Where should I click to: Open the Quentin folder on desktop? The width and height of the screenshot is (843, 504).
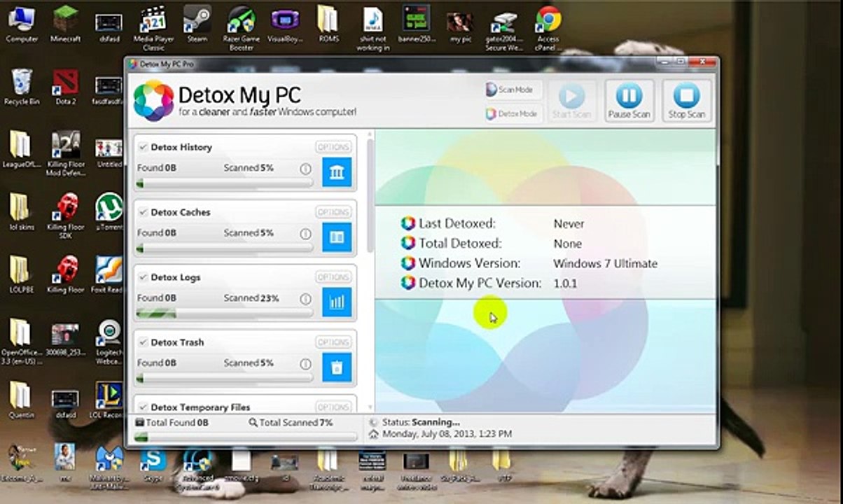22,398
